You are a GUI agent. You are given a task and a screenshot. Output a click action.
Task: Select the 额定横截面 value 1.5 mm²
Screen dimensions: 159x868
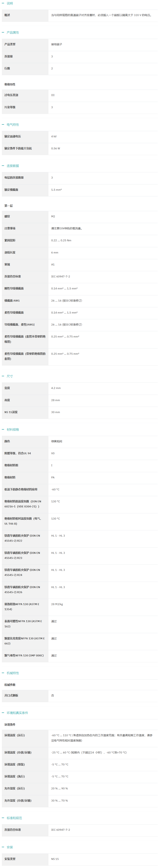pyautogui.click(x=56, y=190)
